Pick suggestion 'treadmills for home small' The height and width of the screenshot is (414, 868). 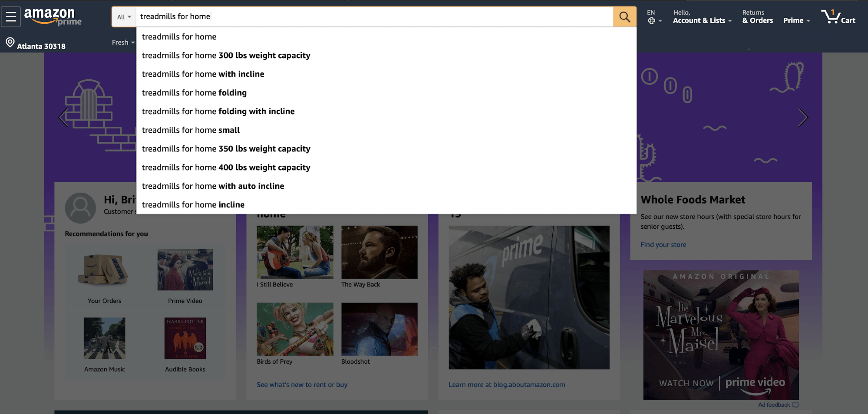point(191,130)
